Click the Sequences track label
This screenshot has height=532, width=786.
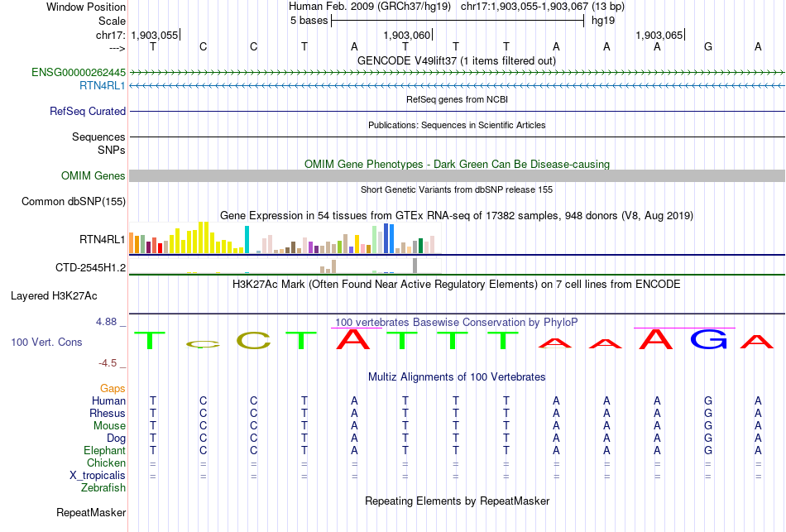[x=98, y=137]
